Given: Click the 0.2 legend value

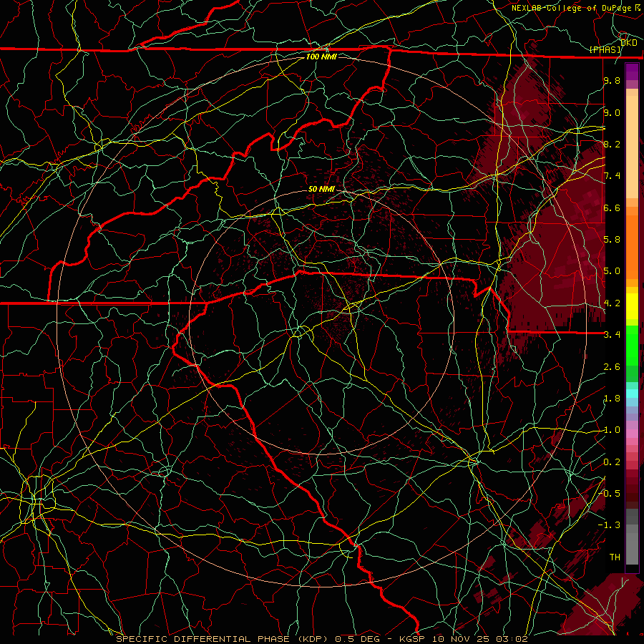Looking at the screenshot, I should (612, 462).
